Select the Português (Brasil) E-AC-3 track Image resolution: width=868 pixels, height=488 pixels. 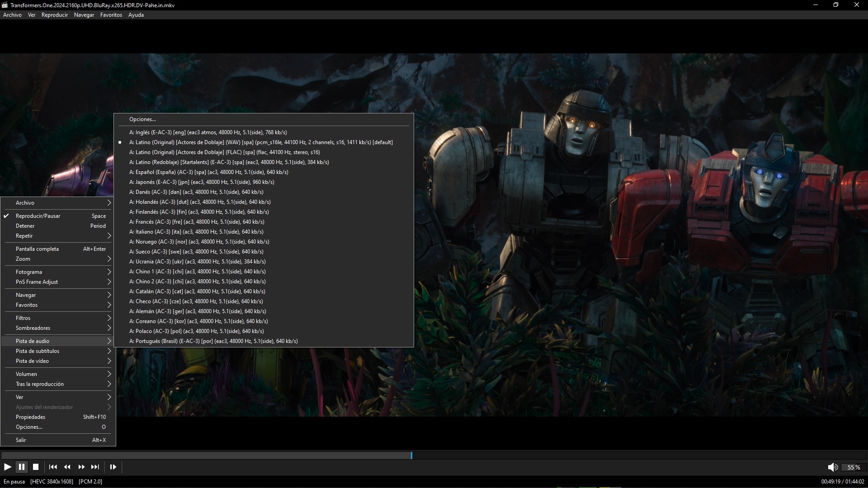(x=264, y=341)
